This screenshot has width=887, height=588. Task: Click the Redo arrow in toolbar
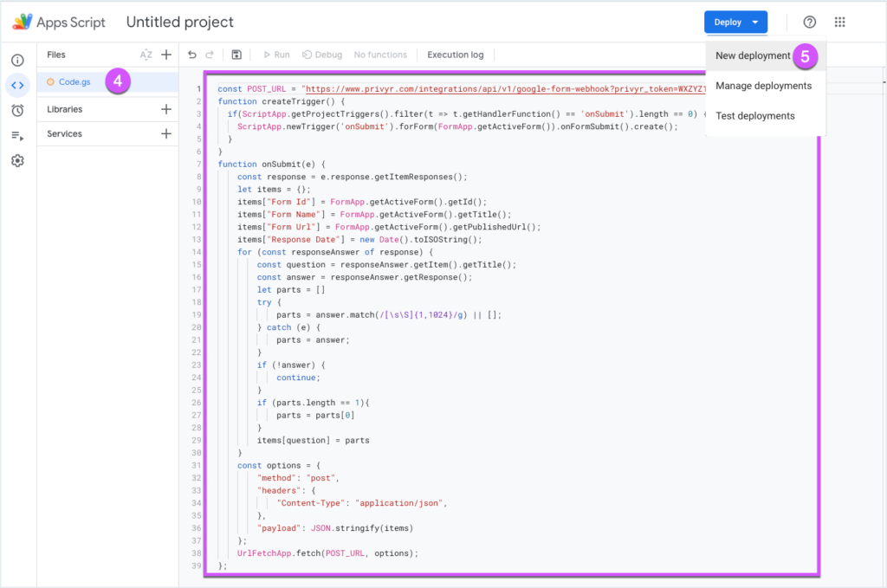click(x=210, y=55)
